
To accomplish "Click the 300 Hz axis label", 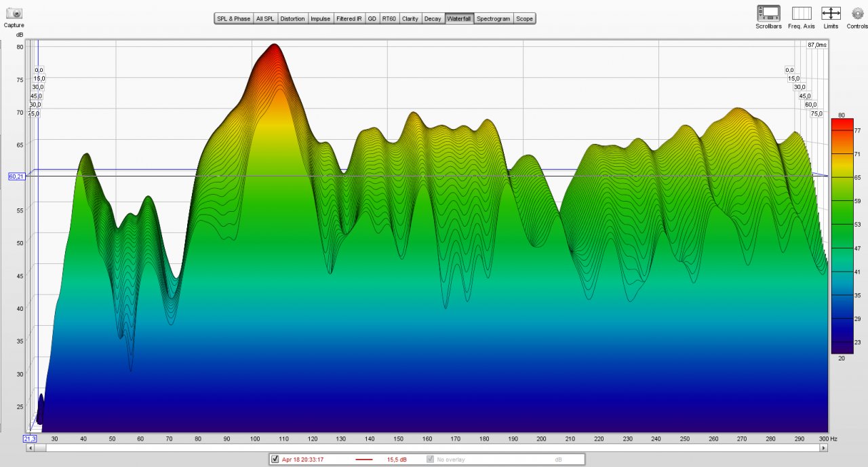I will (x=828, y=439).
